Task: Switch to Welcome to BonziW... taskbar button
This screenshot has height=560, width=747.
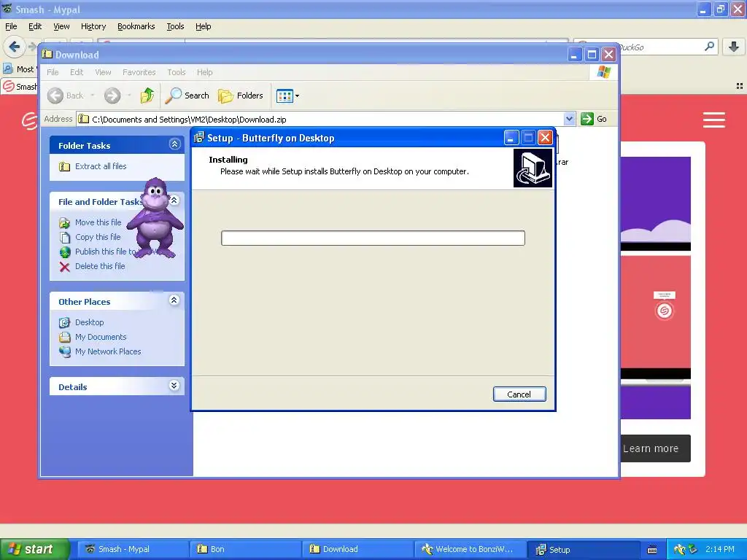Action: tap(471, 550)
